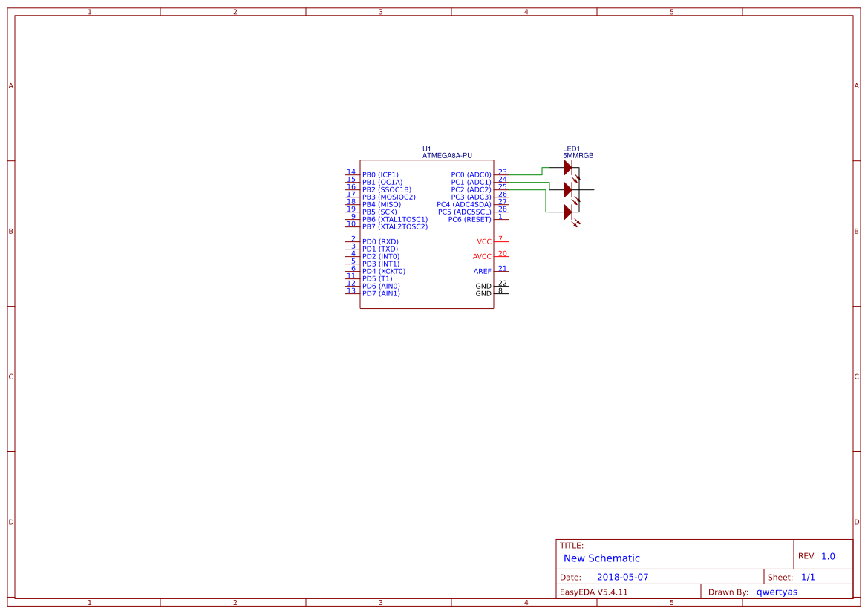This screenshot has width=868, height=614.
Task: Click the 5MMRGB part label above LED1
Action: tap(578, 155)
